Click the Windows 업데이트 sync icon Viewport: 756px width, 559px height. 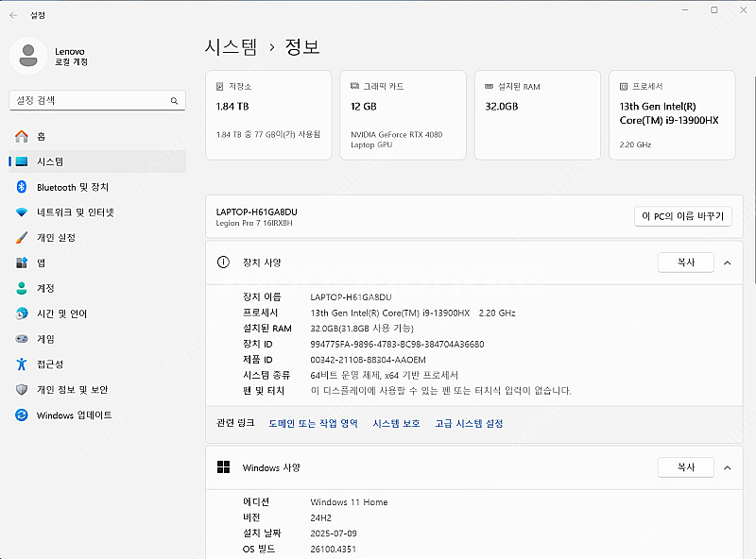21,415
